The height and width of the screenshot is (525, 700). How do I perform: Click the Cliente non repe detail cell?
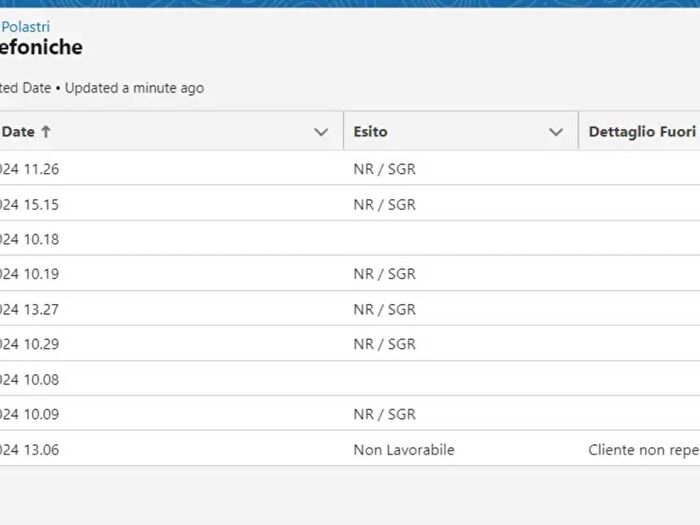tap(644, 450)
